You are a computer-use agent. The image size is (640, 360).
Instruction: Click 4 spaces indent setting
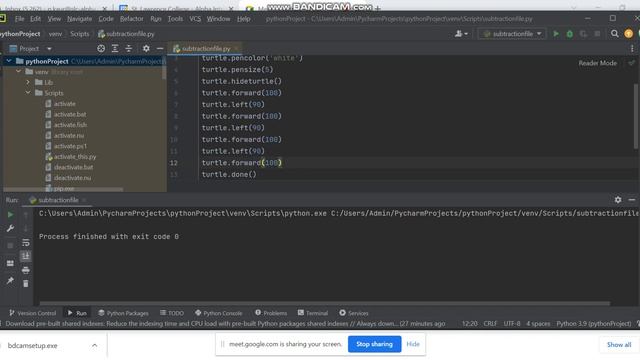(x=538, y=324)
